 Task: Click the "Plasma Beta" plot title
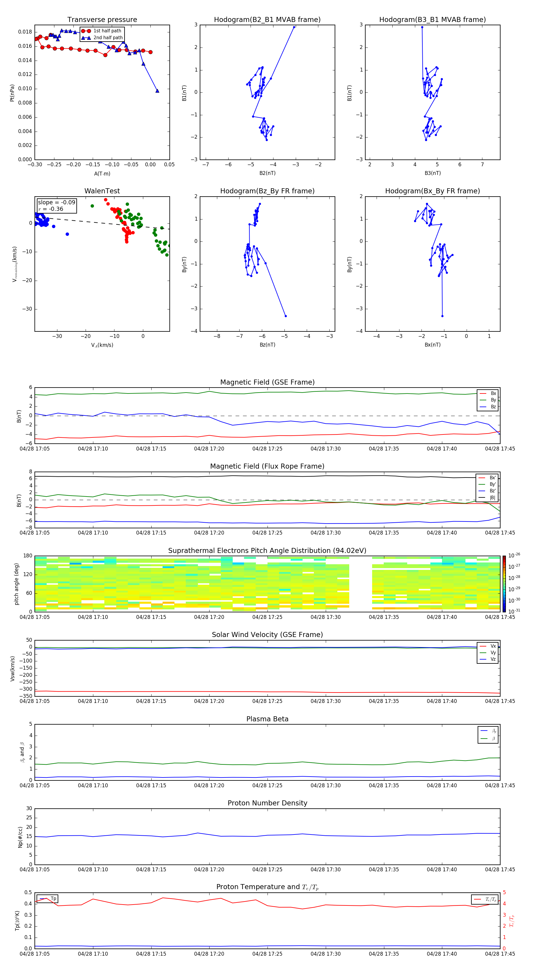click(267, 719)
